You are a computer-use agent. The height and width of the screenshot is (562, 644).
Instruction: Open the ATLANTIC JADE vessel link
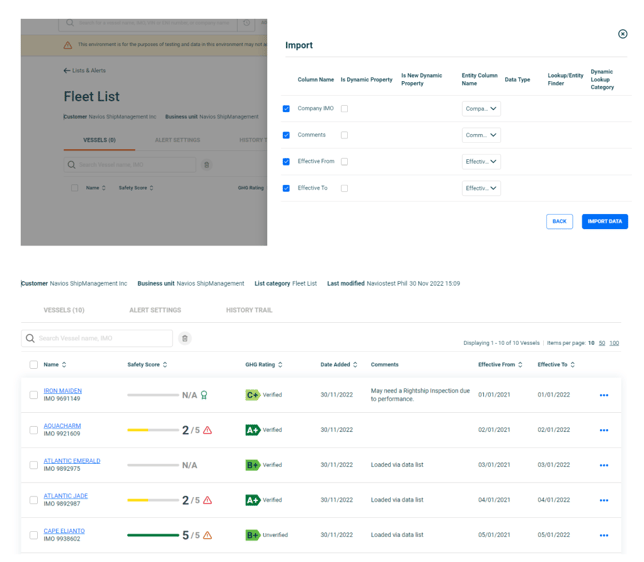click(65, 496)
